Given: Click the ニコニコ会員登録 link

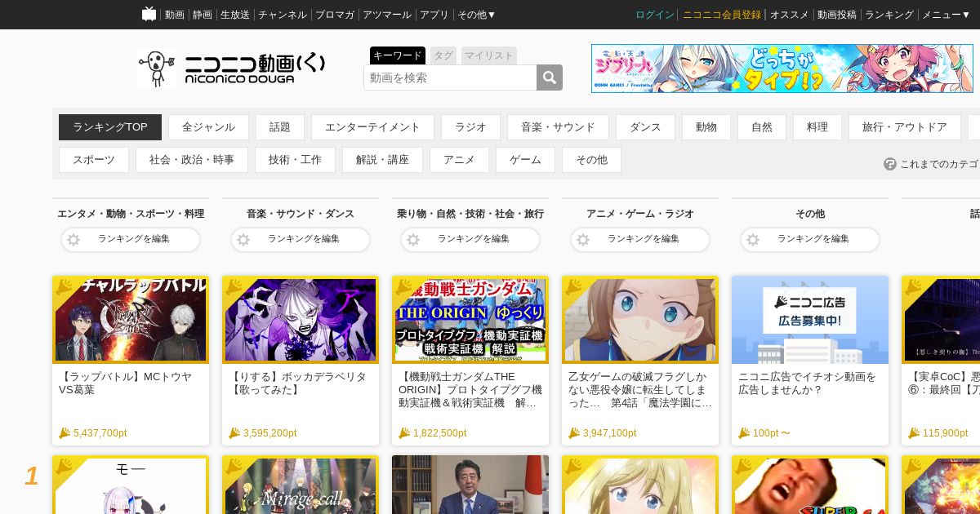Looking at the screenshot, I should click(x=722, y=15).
